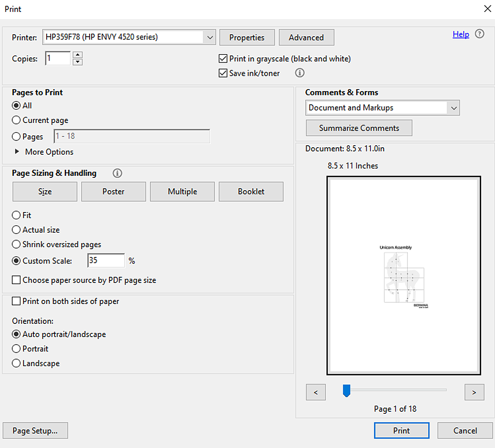The width and height of the screenshot is (495, 448).
Task: Click the help question mark icon
Action: 480,34
